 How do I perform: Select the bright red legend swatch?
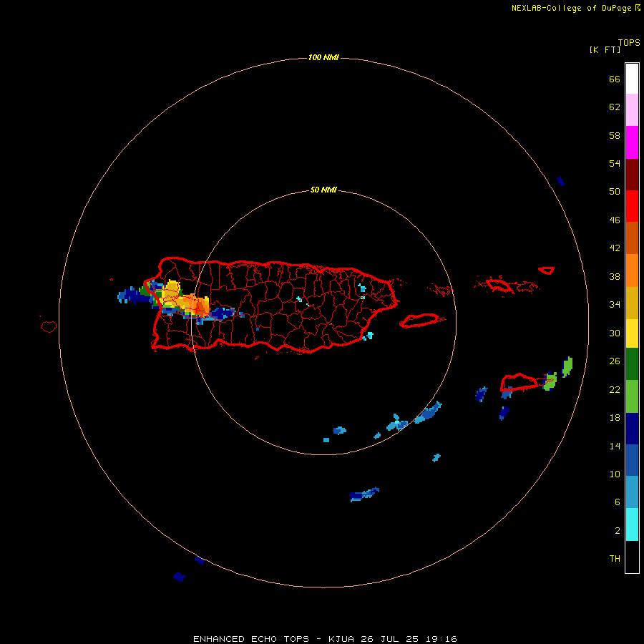(x=632, y=206)
